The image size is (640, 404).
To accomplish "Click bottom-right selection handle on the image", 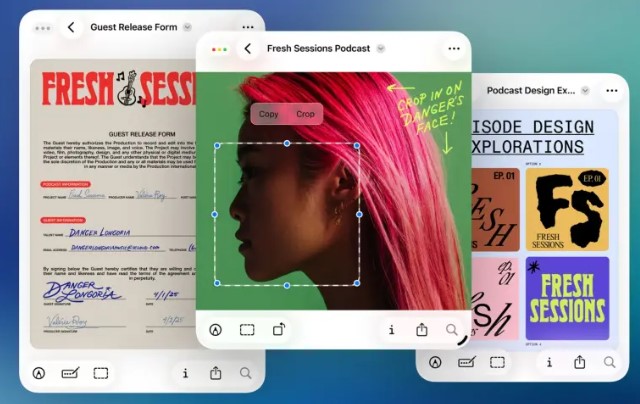I will point(357,283).
